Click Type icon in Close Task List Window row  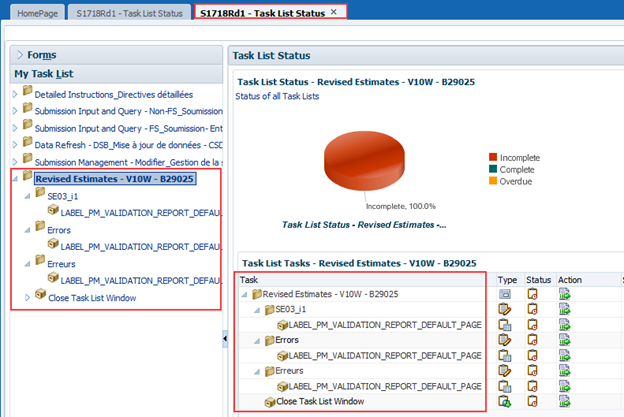click(x=505, y=401)
